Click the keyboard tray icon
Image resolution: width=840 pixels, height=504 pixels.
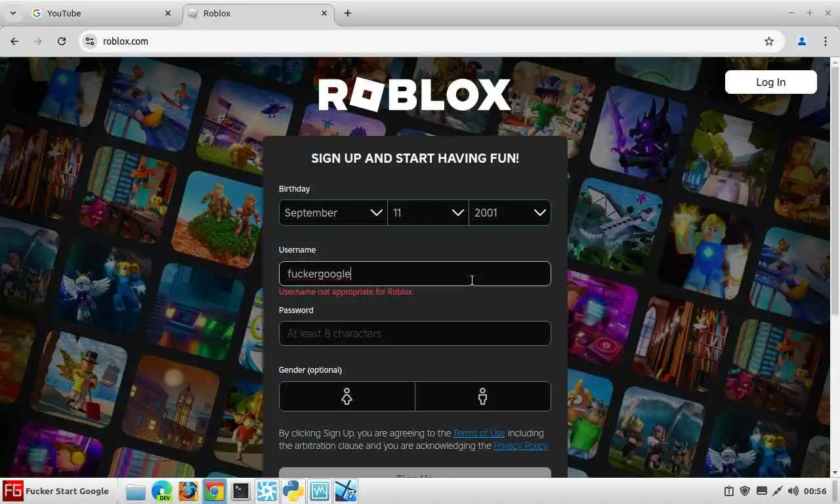pyautogui.click(x=761, y=491)
